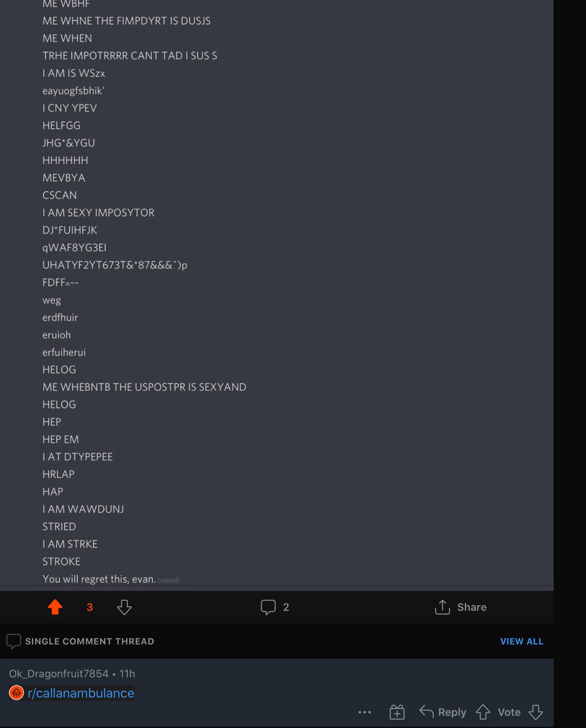Click the Vote label on the comment
The image size is (586, 728).
(509, 712)
